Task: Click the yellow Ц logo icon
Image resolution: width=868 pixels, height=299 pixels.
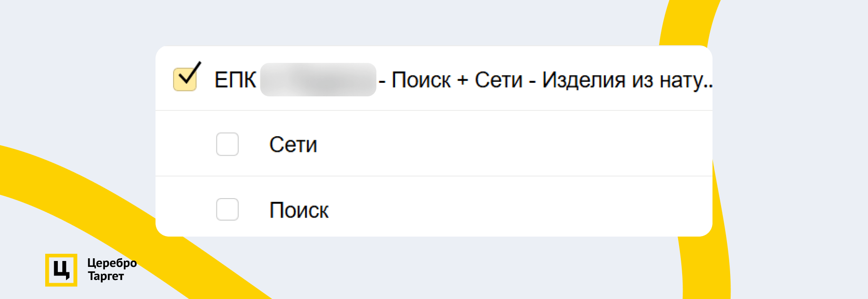Action: (x=61, y=270)
